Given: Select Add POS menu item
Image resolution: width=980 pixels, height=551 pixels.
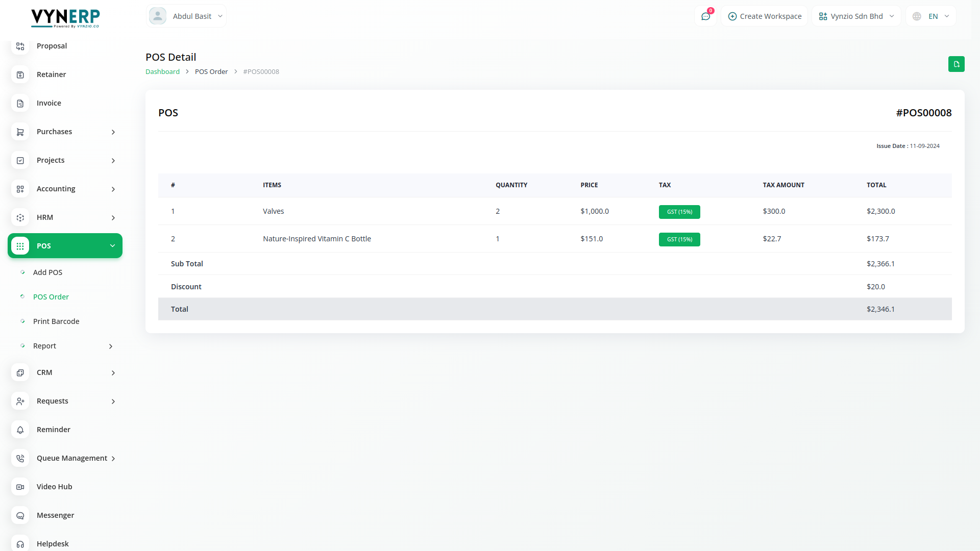Looking at the screenshot, I should point(47,272).
